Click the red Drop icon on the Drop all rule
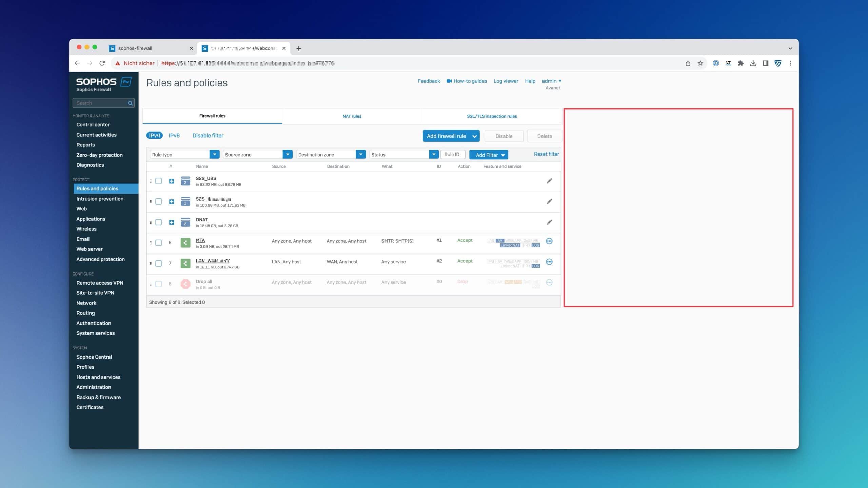The height and width of the screenshot is (488, 868). (185, 284)
